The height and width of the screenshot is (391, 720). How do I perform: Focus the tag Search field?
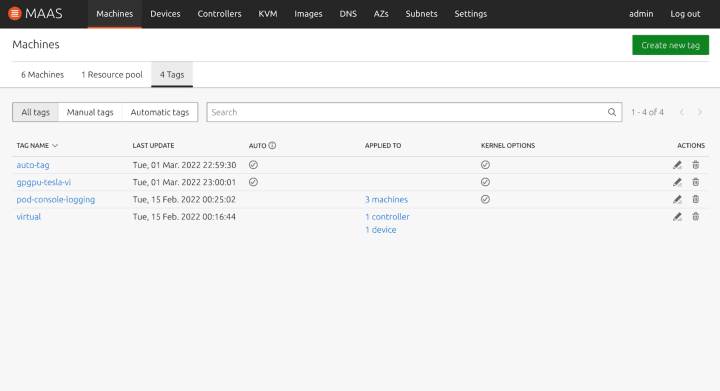click(414, 112)
